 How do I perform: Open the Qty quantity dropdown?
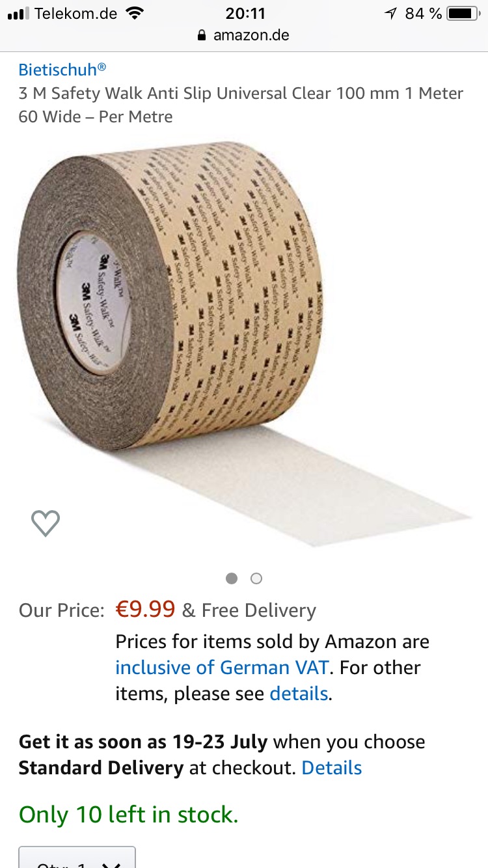point(77,858)
